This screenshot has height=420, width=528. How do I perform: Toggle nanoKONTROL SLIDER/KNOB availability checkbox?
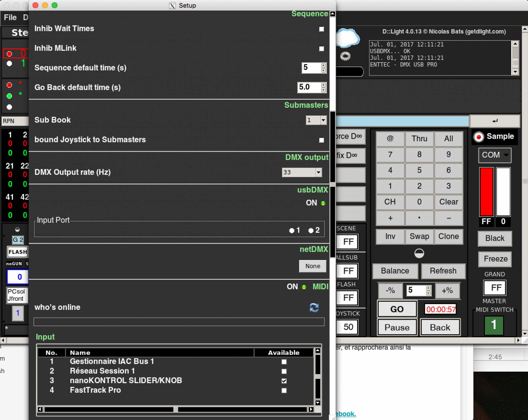pos(284,381)
